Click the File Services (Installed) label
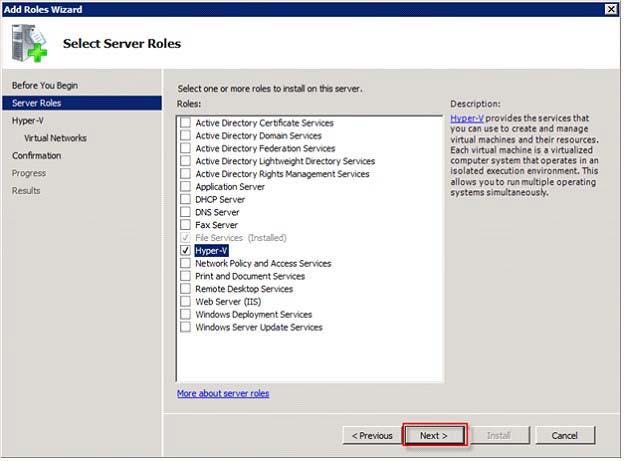Image resolution: width=625 pixels, height=461 pixels. click(241, 237)
